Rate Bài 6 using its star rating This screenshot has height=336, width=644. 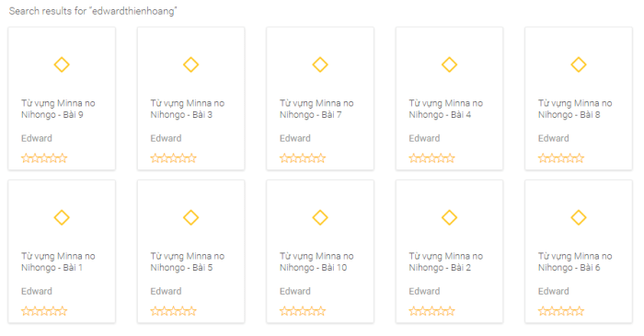(x=561, y=311)
